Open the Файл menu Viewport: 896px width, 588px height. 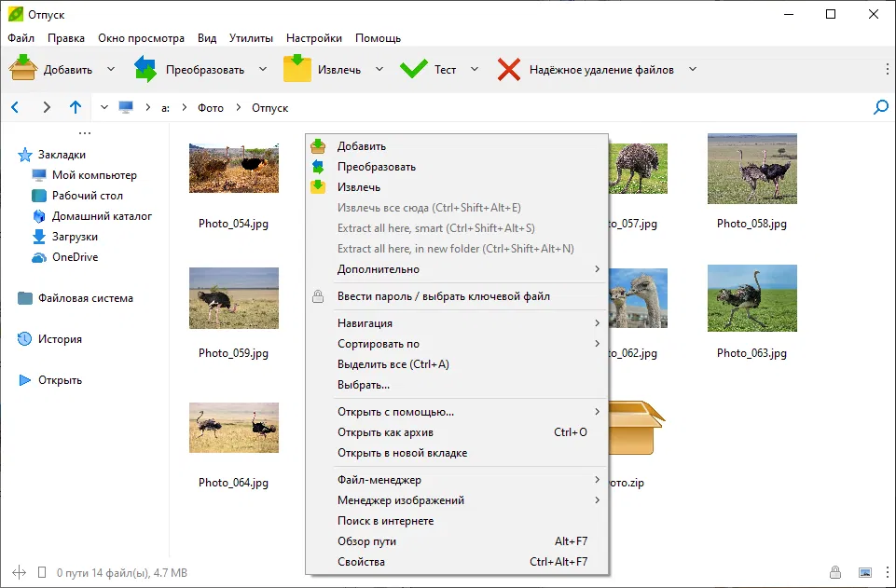(x=21, y=38)
